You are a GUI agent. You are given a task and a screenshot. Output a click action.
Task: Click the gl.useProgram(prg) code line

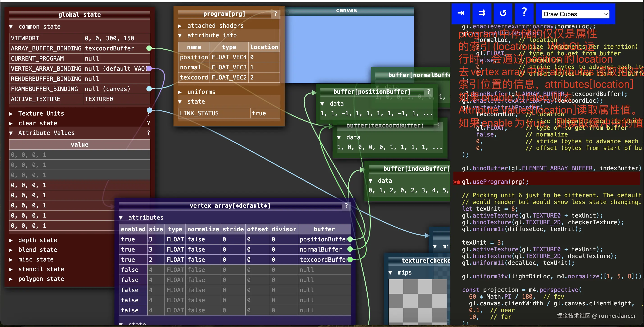pyautogui.click(x=495, y=182)
